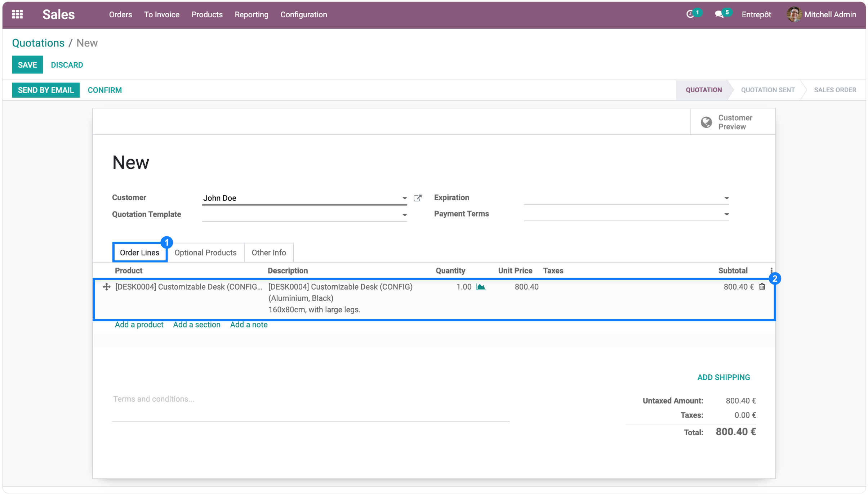
Task: Click the Add a product link
Action: 139,325
